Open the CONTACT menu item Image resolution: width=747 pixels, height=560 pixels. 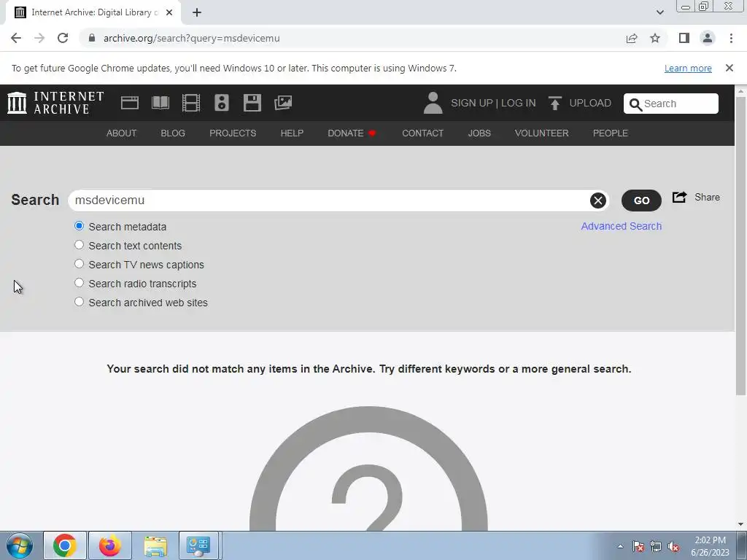pos(422,133)
